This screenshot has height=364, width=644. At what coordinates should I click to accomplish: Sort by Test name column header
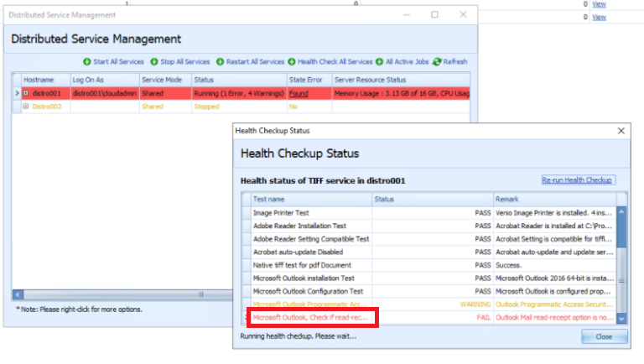coord(311,200)
